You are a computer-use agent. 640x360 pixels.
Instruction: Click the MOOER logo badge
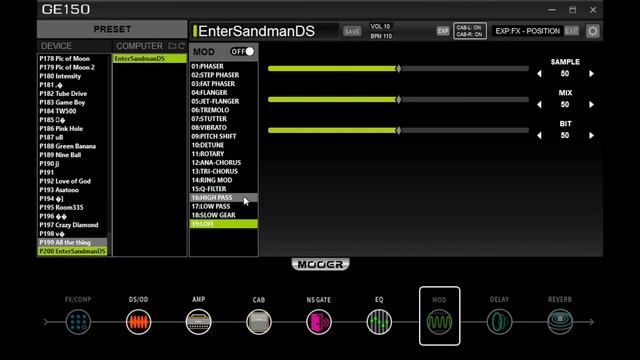pyautogui.click(x=320, y=264)
